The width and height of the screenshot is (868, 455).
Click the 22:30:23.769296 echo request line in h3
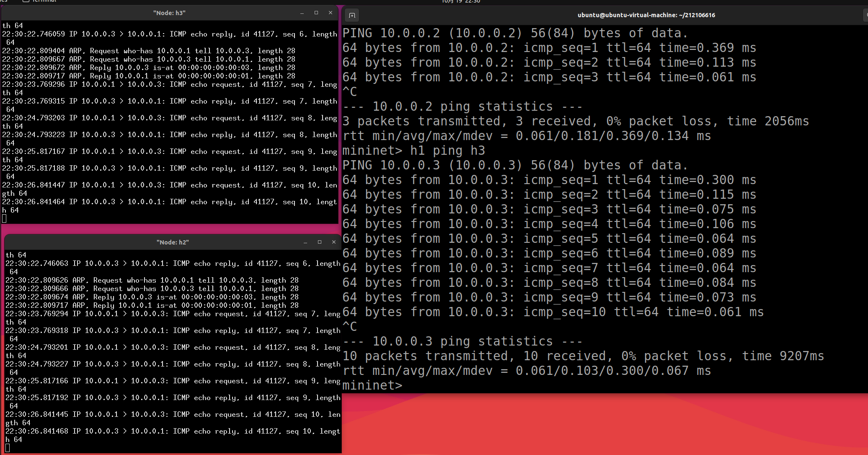[170, 88]
